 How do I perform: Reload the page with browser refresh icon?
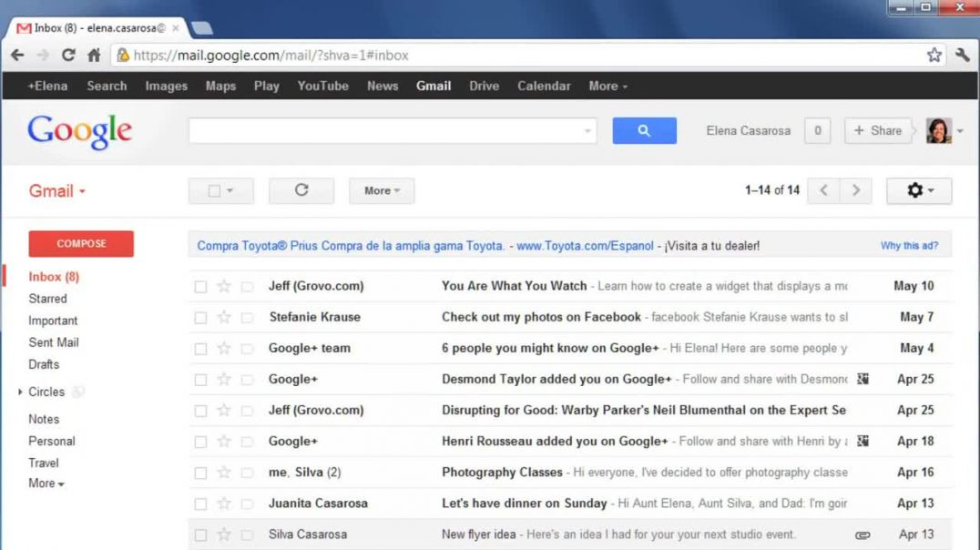pyautogui.click(x=68, y=55)
